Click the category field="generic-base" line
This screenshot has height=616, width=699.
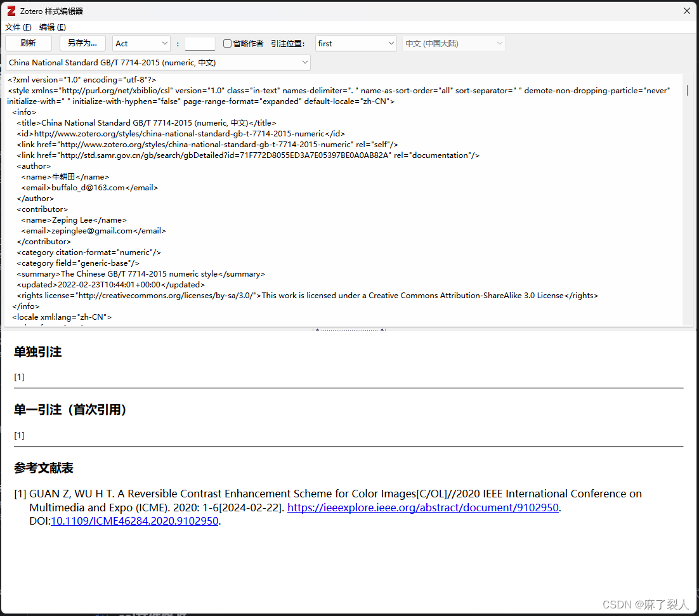pos(78,263)
